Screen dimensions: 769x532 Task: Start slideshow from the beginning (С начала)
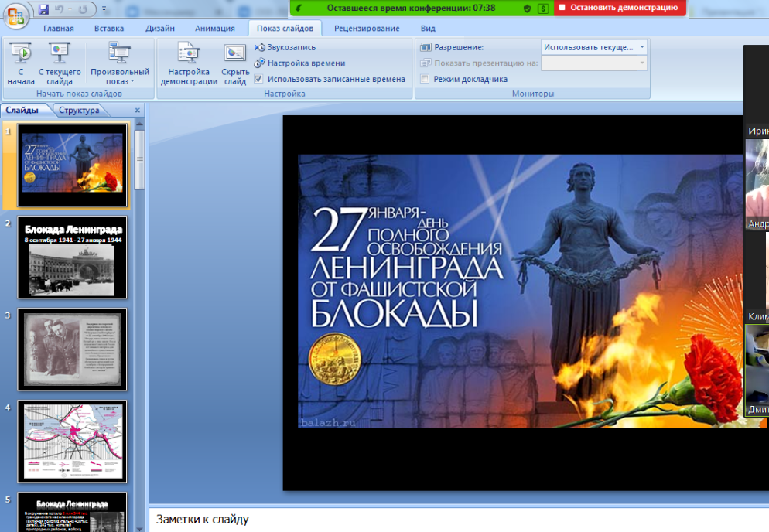pyautogui.click(x=21, y=63)
